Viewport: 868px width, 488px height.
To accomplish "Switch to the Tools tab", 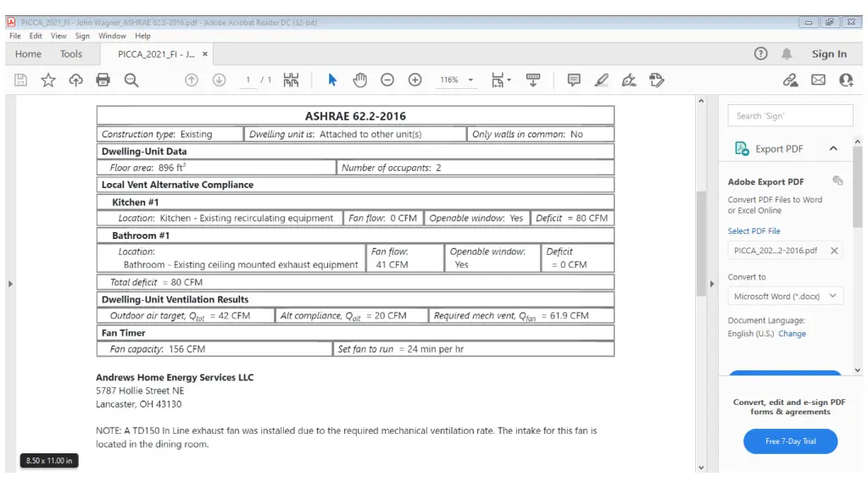I will click(71, 53).
